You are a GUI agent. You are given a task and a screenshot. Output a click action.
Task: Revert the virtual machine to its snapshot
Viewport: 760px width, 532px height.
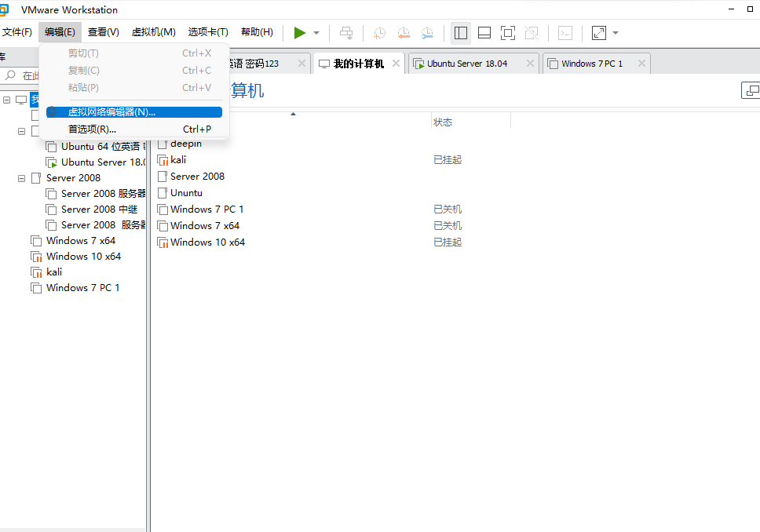point(404,33)
